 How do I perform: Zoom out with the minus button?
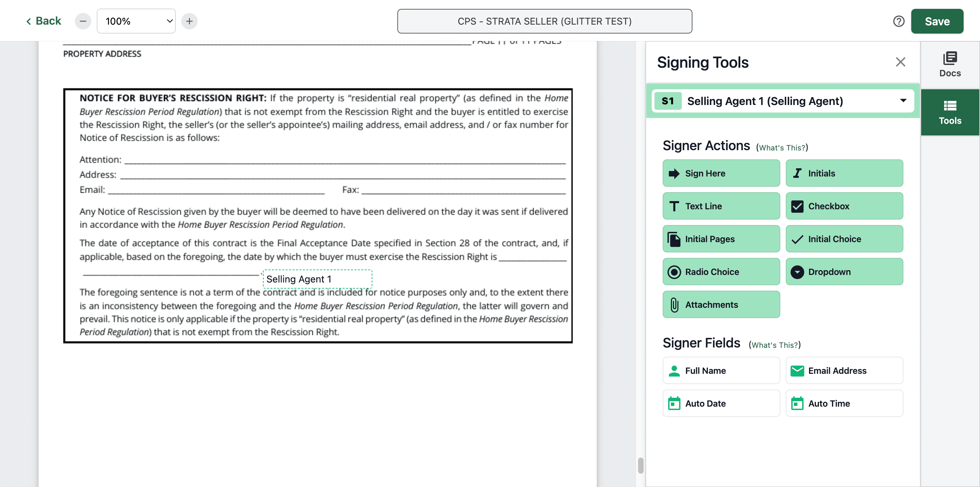click(x=83, y=21)
